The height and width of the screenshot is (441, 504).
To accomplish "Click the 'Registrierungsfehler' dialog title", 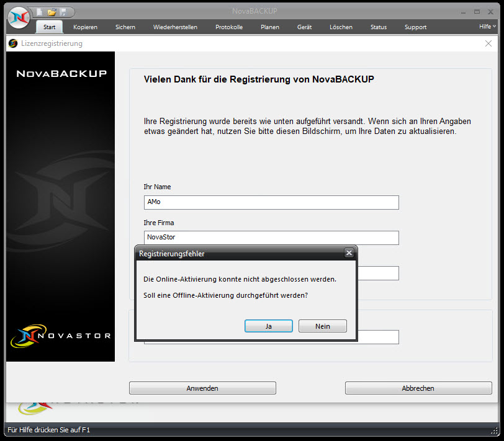I will [x=172, y=254].
